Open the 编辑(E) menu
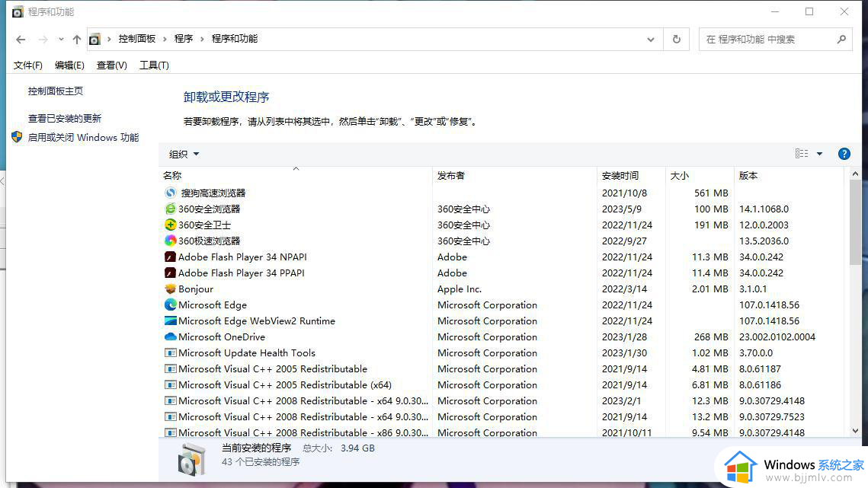868x488 pixels. pyautogui.click(x=69, y=65)
